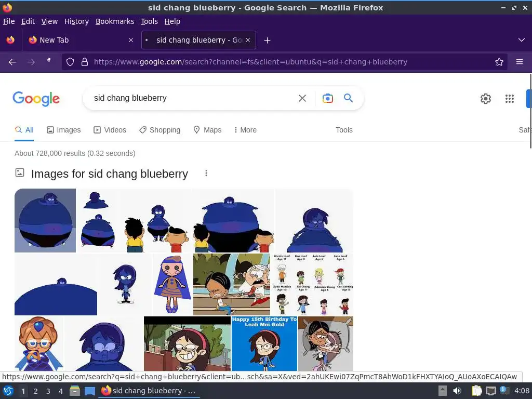Switch to the New Tab tab
Screen dimensions: 532x399
click(x=81, y=40)
